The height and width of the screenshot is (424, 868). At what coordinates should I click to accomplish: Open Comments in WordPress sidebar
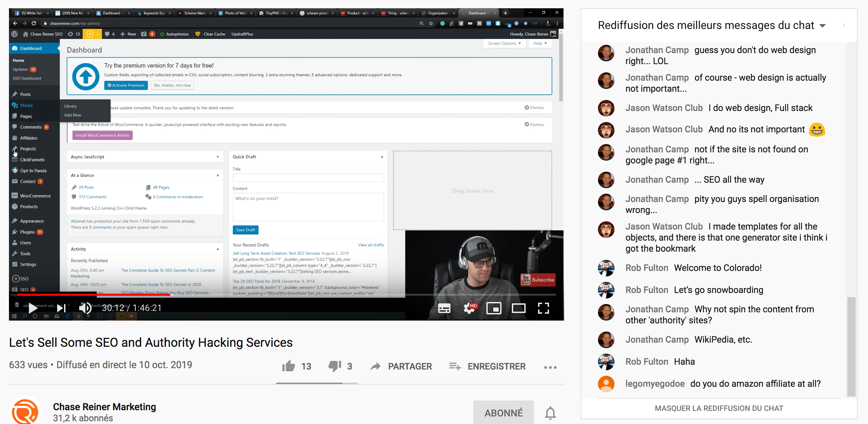pyautogui.click(x=31, y=127)
